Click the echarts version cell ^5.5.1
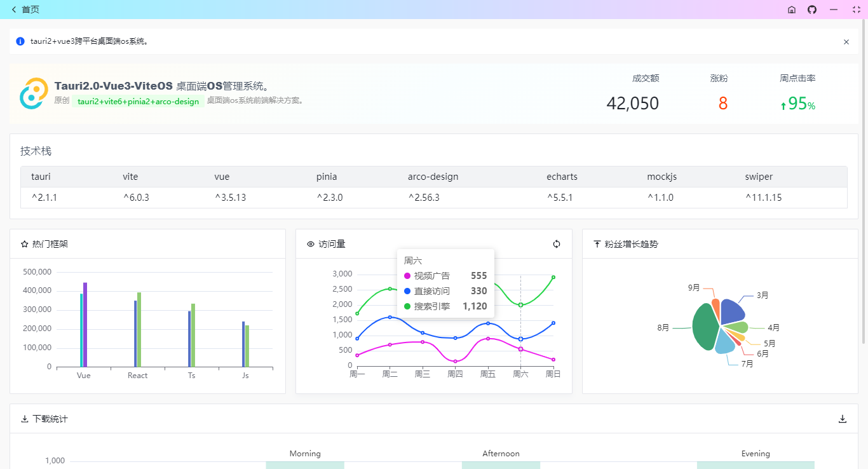Screen dimensions: 868x469 click(560, 198)
